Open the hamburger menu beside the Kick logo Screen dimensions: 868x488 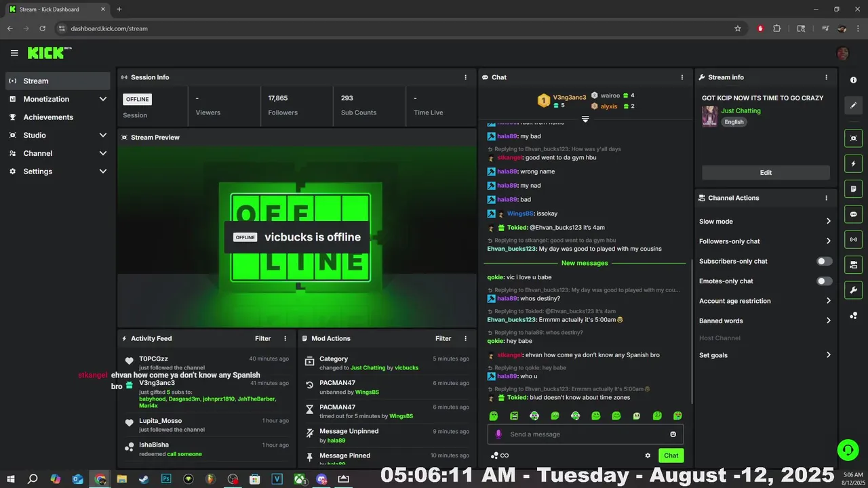pos(14,53)
